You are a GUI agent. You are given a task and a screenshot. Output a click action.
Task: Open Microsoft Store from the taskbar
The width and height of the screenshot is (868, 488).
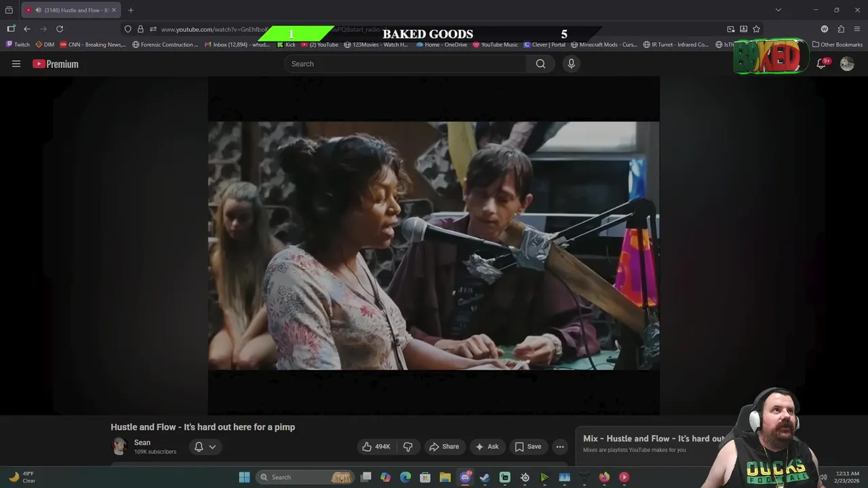point(425,477)
